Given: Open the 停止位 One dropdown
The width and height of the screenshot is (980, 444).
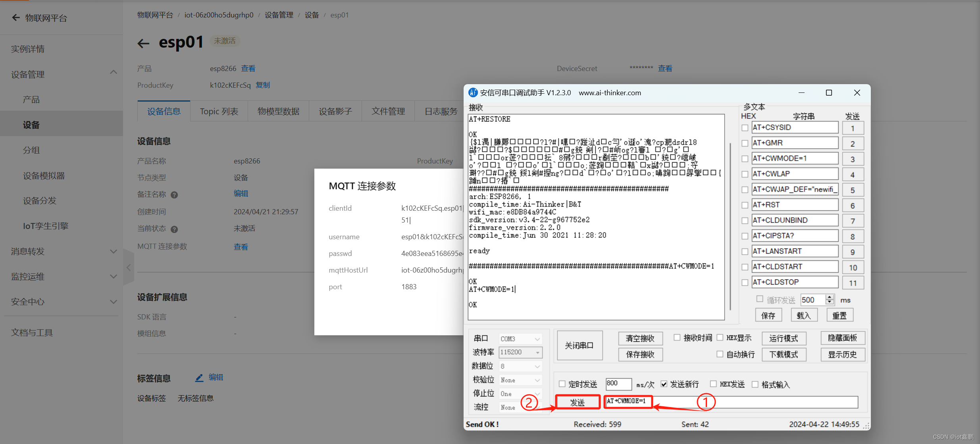Looking at the screenshot, I should tap(520, 394).
